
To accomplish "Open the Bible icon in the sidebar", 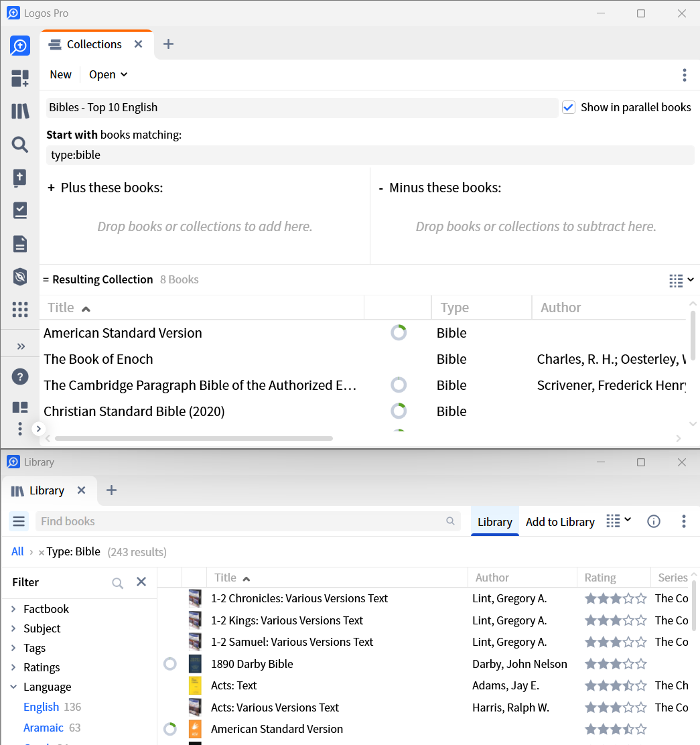I will pos(19,178).
